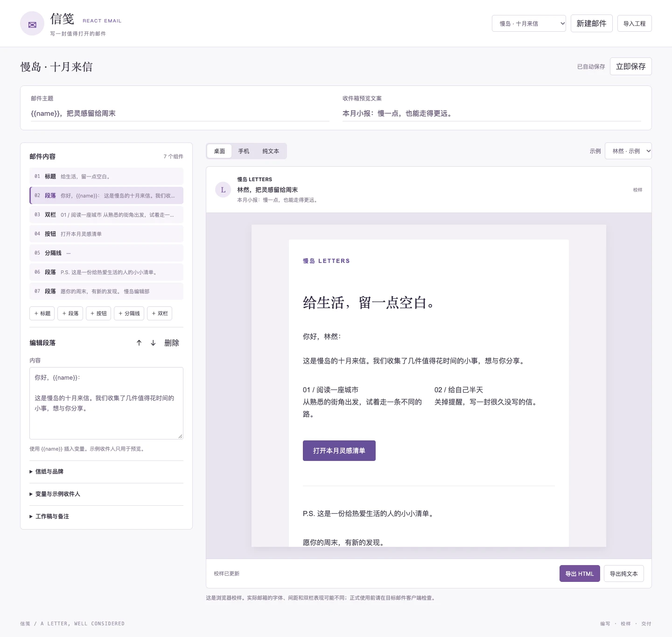Click the 新建邮件 button

coord(591,23)
